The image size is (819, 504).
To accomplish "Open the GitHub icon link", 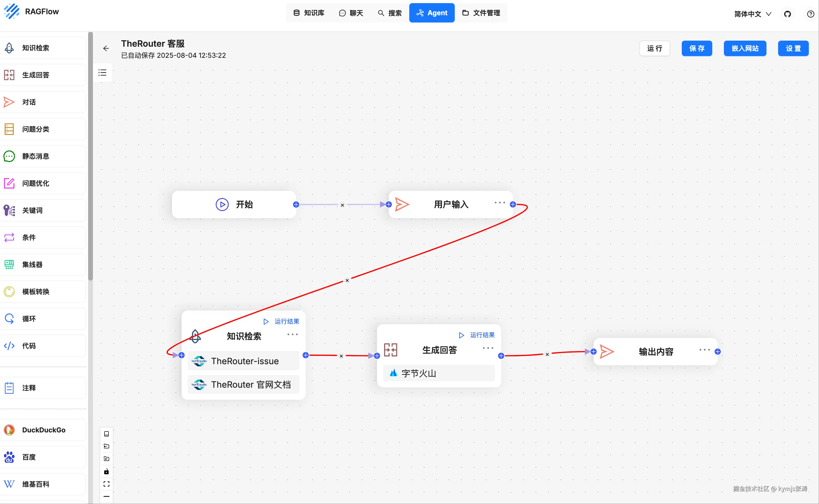I will click(787, 14).
